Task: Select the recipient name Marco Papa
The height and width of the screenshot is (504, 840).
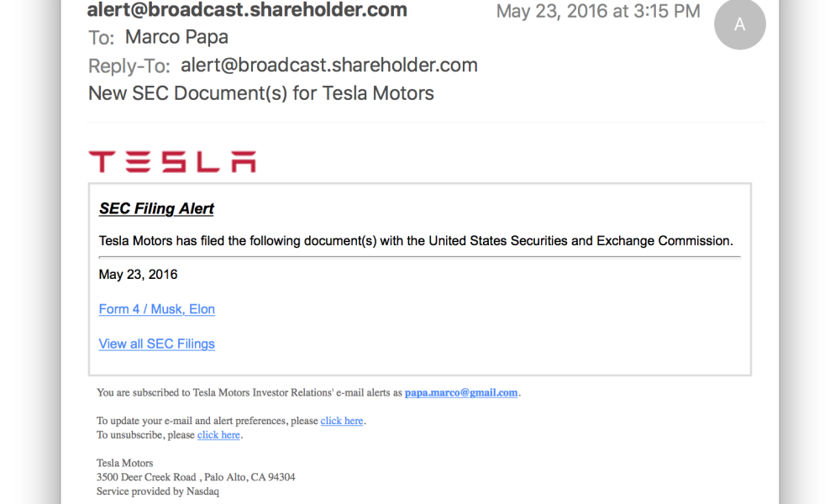Action: coord(176,37)
